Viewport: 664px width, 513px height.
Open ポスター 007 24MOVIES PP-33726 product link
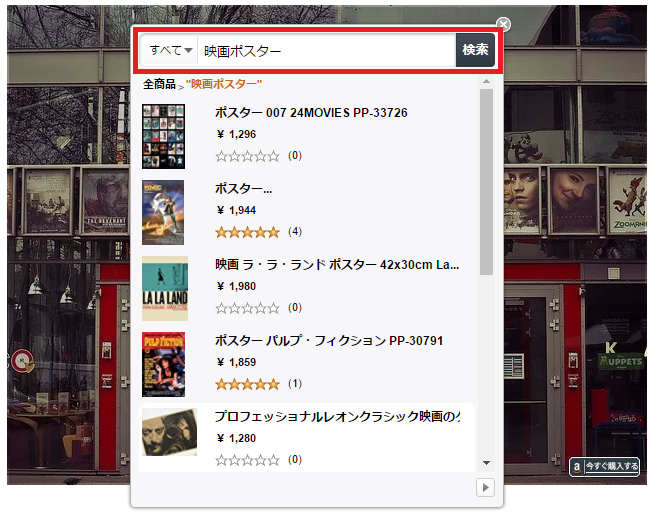311,113
